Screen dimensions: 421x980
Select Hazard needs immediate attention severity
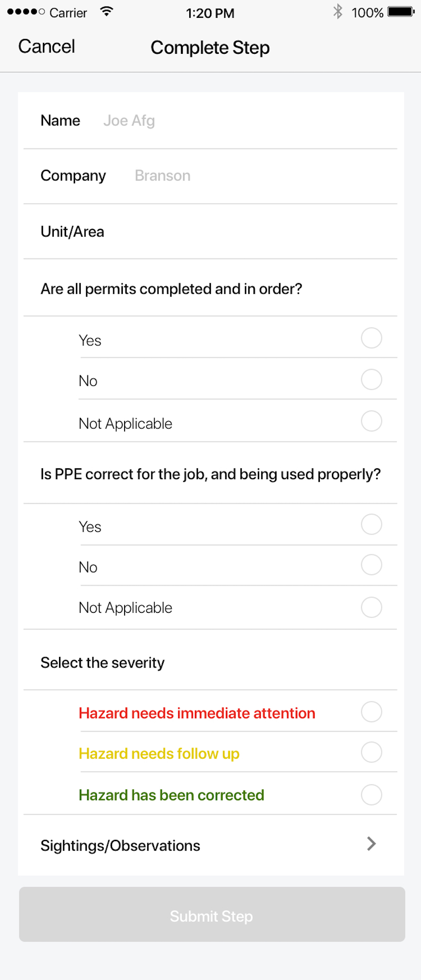(371, 712)
